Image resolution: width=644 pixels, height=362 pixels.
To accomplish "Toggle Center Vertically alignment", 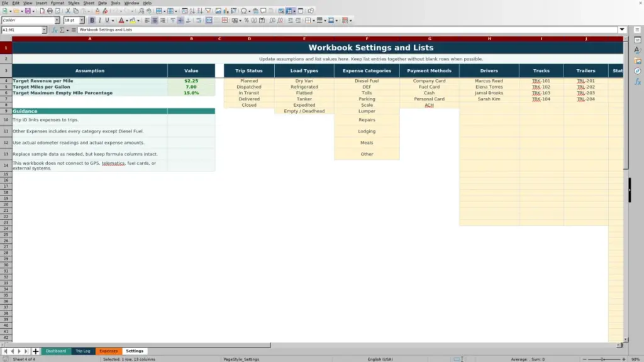I will tap(180, 20).
